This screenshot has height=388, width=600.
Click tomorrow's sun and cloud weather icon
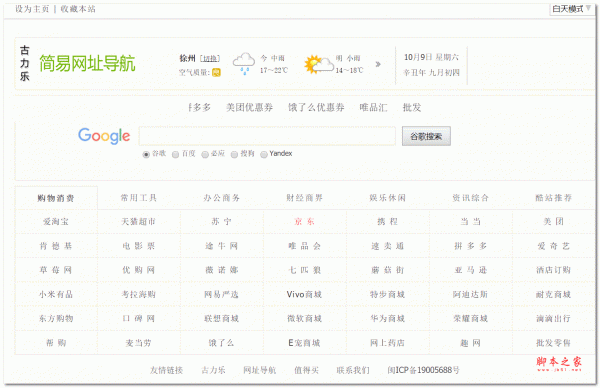click(x=319, y=64)
